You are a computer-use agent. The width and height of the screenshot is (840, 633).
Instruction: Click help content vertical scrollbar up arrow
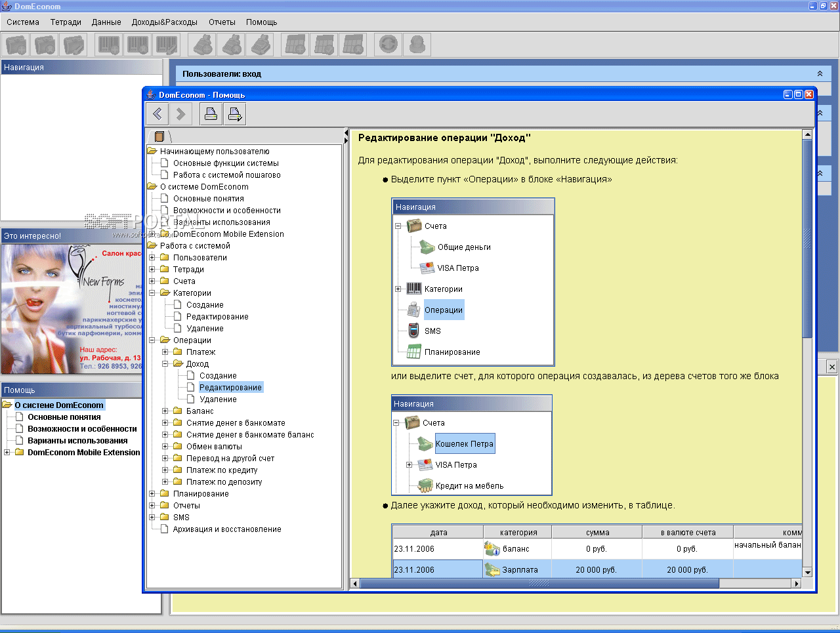click(807, 134)
